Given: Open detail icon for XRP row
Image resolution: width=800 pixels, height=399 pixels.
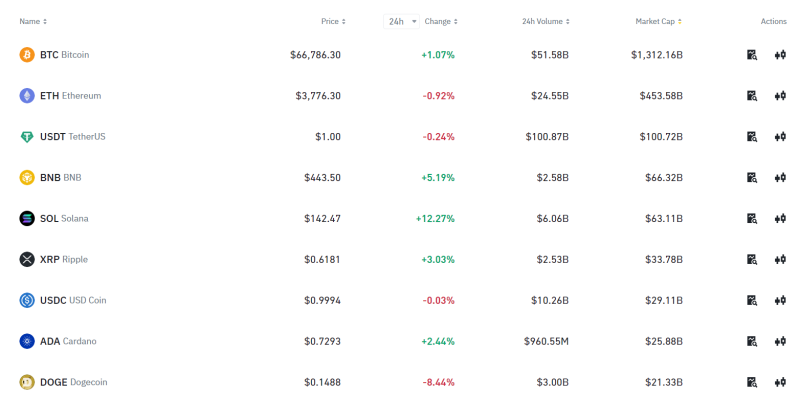Looking at the screenshot, I should (752, 259).
